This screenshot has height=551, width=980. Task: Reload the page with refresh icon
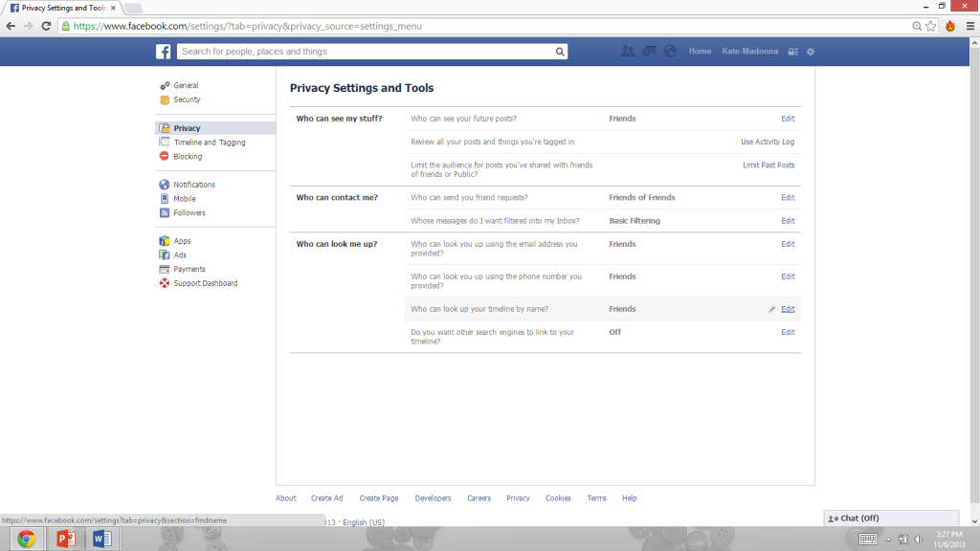(46, 26)
